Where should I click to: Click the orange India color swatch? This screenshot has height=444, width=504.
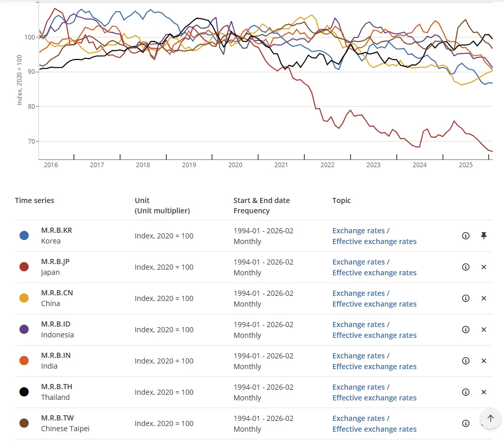pos(24,361)
